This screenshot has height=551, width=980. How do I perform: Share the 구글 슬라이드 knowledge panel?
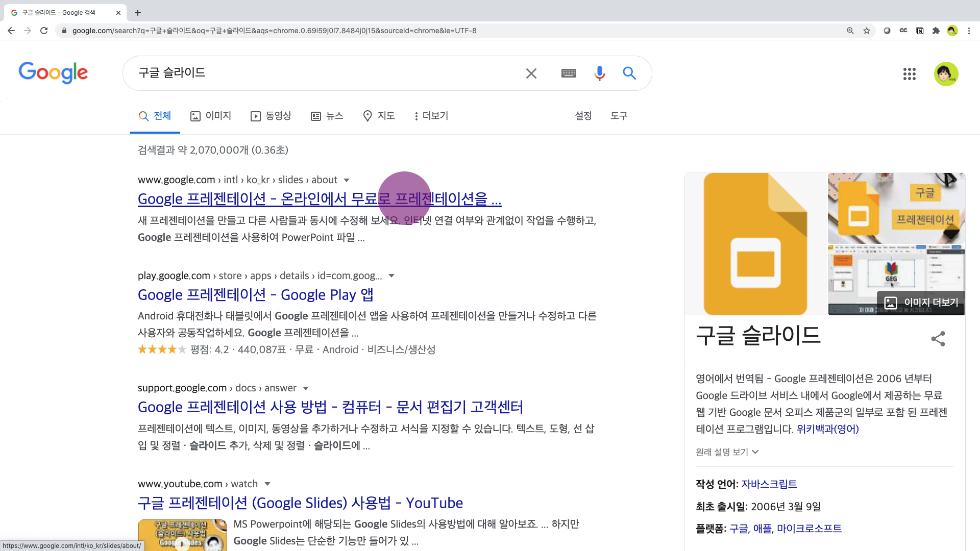[x=938, y=339]
